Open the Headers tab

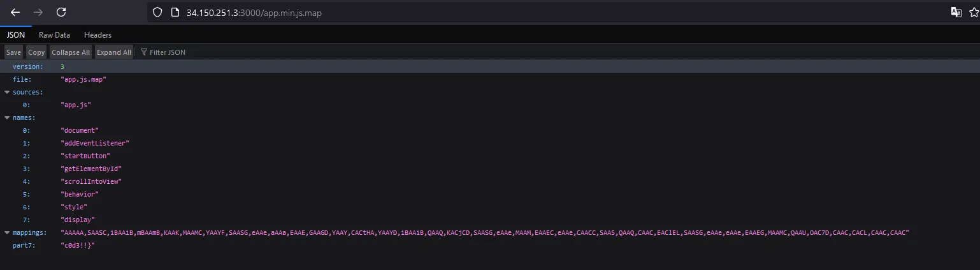[x=97, y=35]
